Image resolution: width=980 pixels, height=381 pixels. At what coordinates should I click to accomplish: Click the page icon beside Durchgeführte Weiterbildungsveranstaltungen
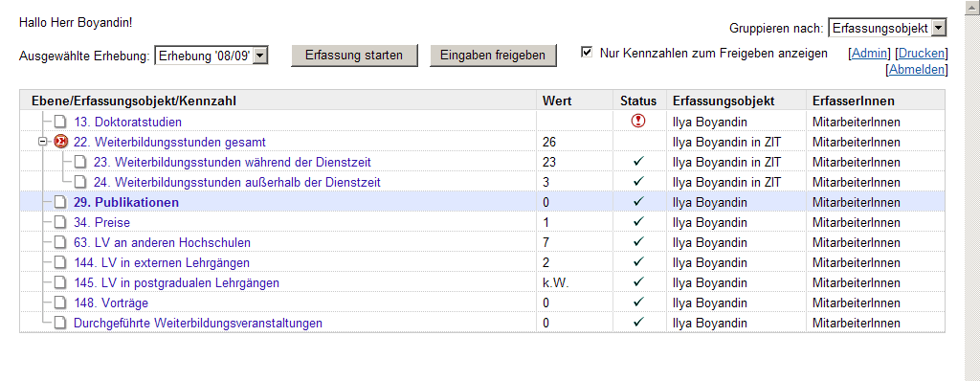(59, 323)
